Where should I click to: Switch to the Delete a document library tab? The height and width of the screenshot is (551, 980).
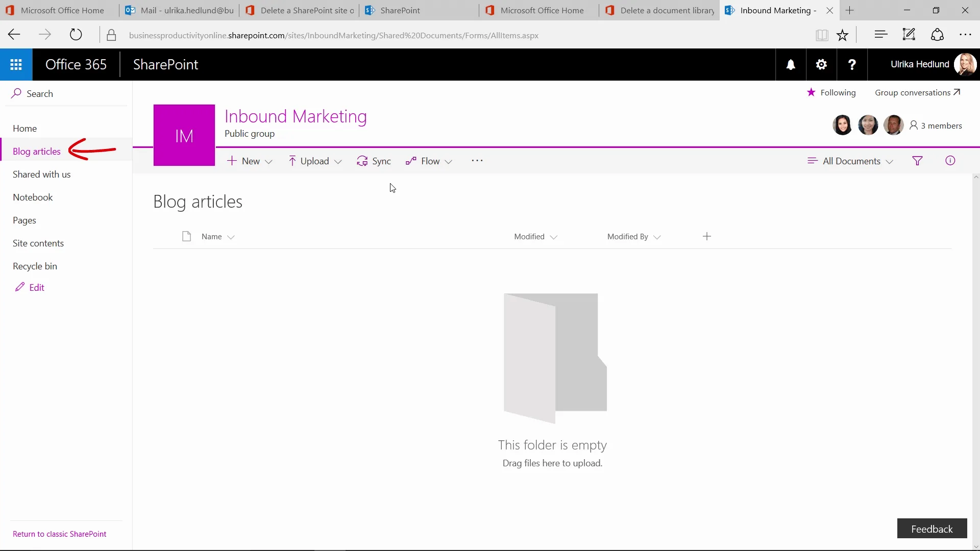tap(659, 10)
